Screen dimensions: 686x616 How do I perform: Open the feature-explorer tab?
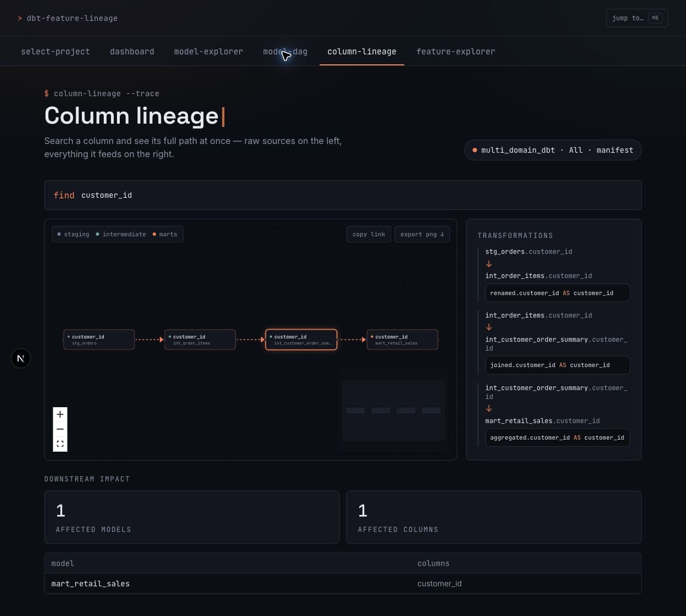(x=455, y=52)
